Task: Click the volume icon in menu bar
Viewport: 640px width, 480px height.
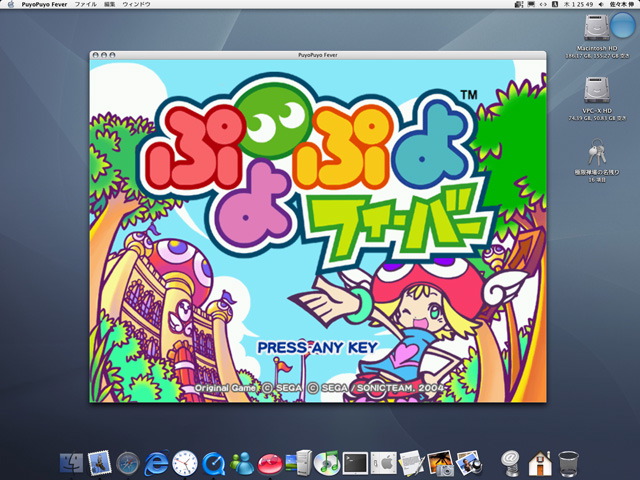Action: 601,4
